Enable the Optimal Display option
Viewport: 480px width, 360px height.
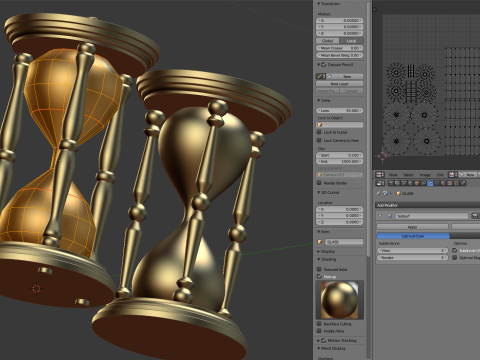[455, 258]
